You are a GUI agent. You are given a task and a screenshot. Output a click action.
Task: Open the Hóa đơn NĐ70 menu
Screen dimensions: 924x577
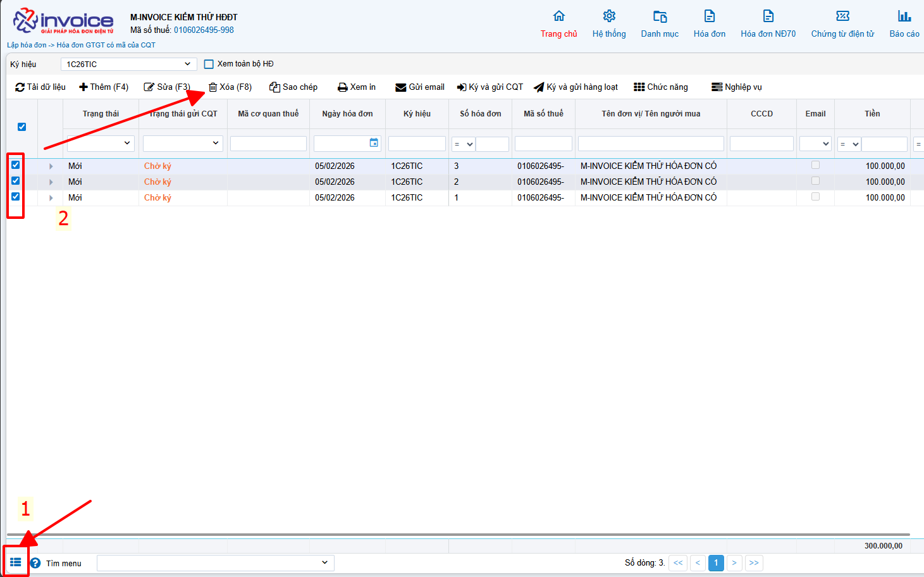coord(768,24)
